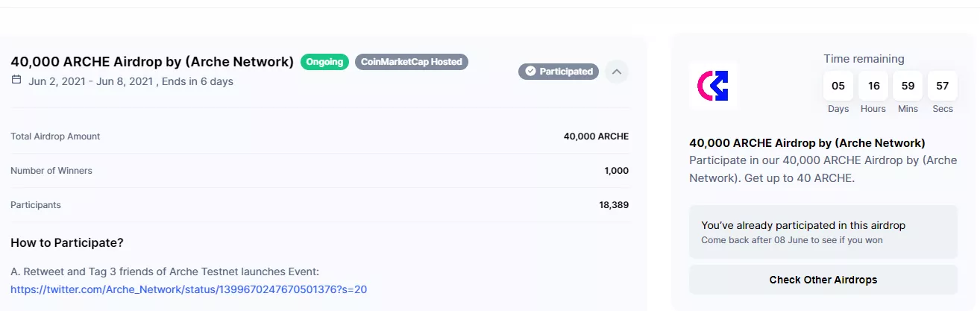The height and width of the screenshot is (311, 980).
Task: Click the Hours countdown tile showing 16
Action: click(873, 86)
